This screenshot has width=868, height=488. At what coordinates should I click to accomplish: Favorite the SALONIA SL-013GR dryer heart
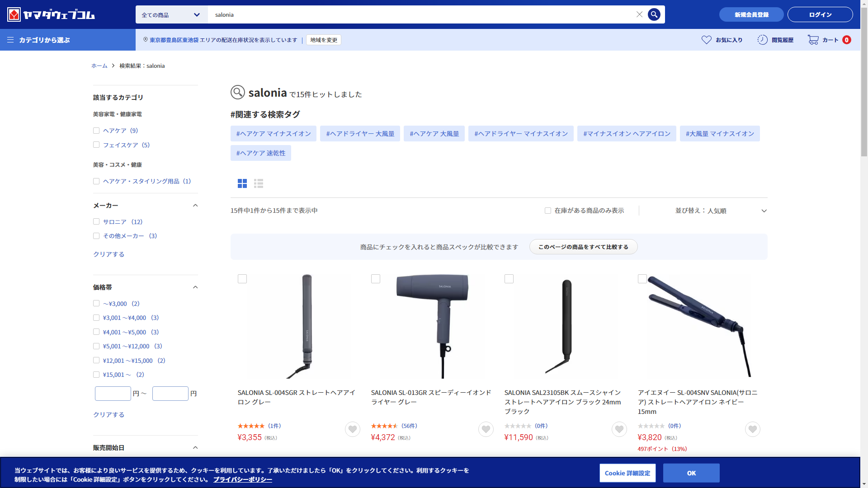click(x=486, y=429)
